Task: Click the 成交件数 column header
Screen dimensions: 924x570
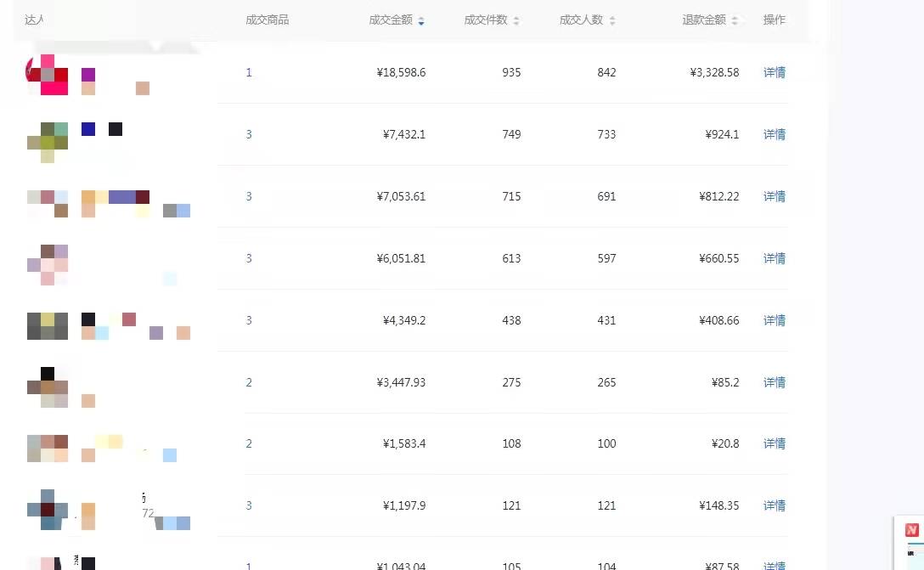Action: (486, 20)
